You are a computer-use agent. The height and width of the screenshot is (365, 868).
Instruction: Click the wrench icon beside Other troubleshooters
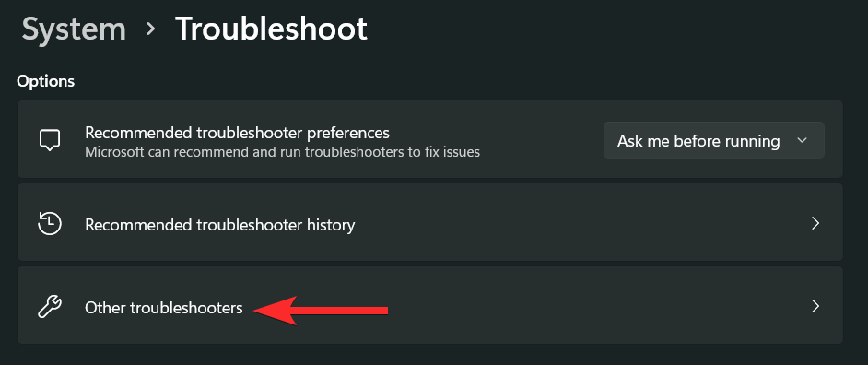tap(50, 307)
